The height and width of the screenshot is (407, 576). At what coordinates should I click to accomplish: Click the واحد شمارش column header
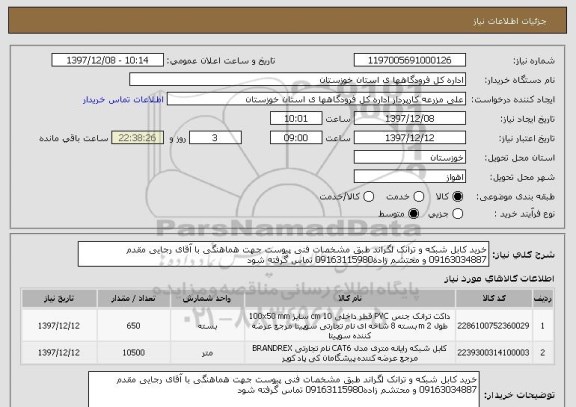tap(207, 298)
